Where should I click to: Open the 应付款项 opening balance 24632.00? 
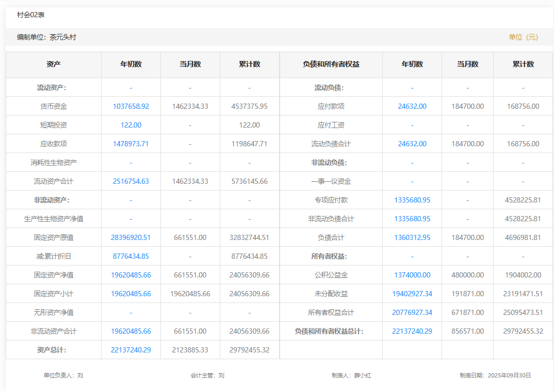click(x=412, y=106)
